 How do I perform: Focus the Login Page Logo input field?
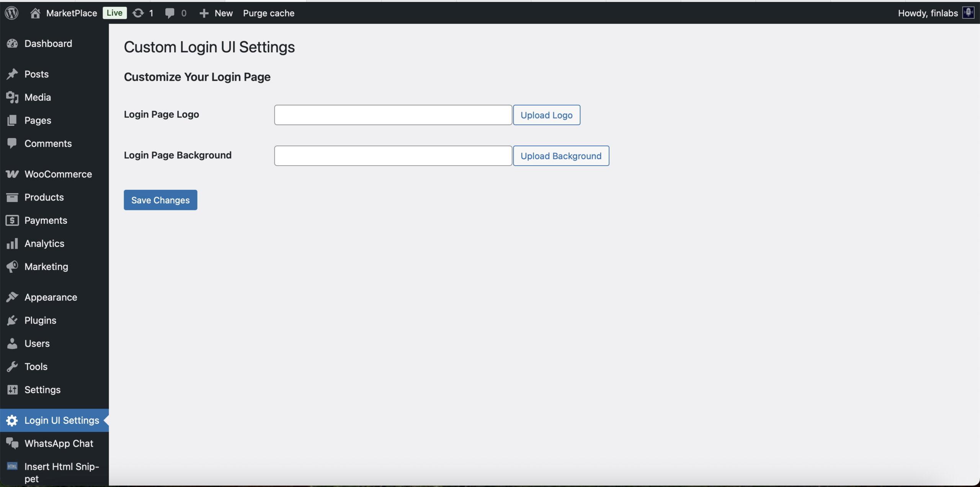(393, 115)
